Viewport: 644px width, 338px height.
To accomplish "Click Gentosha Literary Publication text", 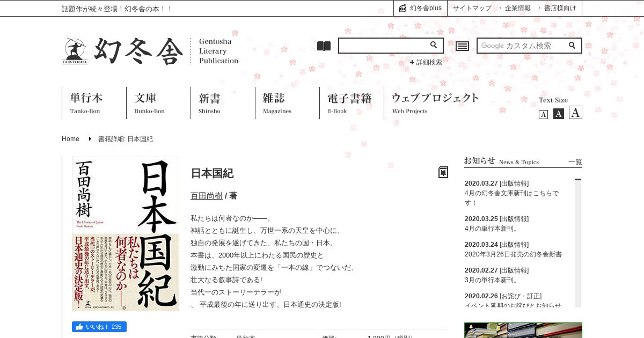I will pyautogui.click(x=218, y=51).
